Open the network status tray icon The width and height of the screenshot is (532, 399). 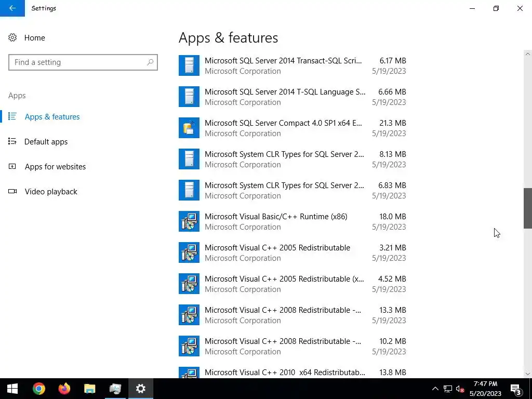point(448,389)
